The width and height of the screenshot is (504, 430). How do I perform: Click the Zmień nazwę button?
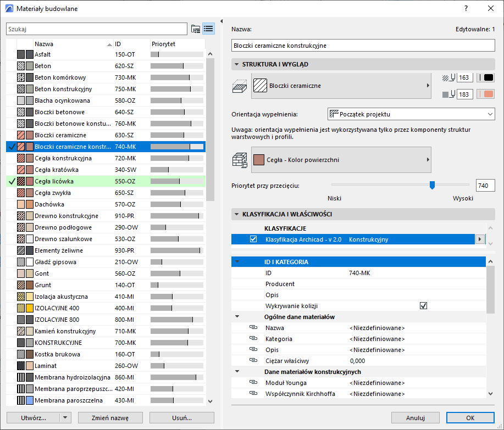coord(110,418)
